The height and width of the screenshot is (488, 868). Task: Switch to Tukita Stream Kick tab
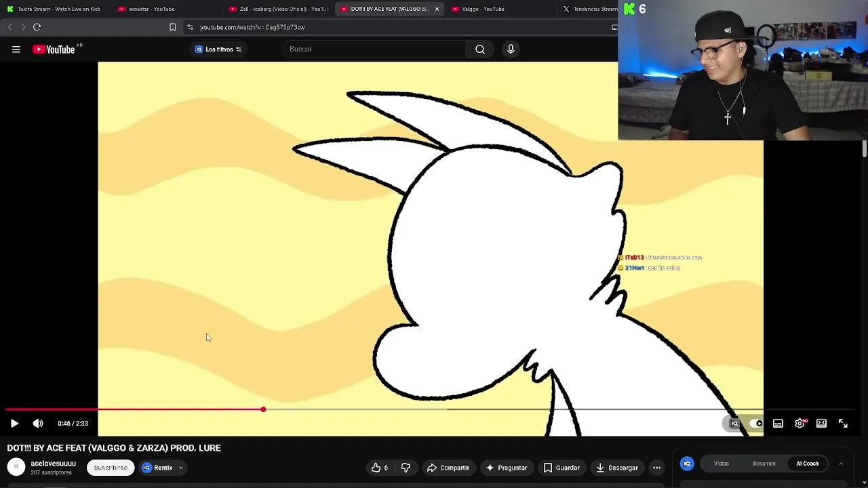click(x=54, y=9)
